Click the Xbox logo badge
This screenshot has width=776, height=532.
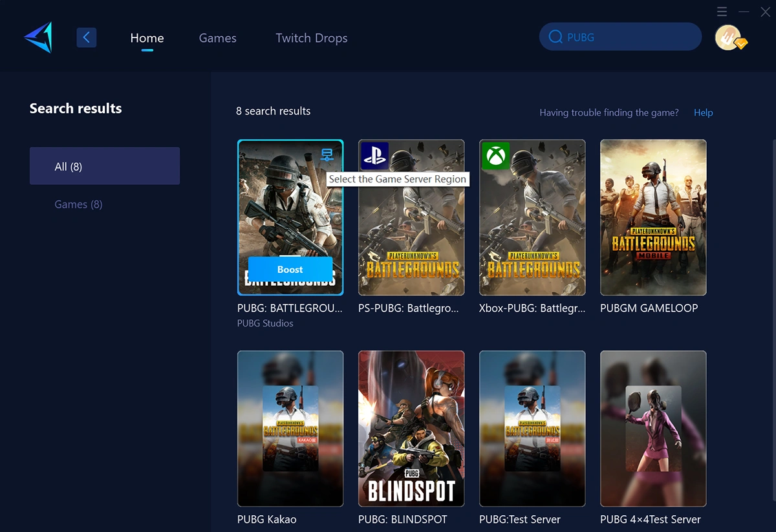(495, 156)
